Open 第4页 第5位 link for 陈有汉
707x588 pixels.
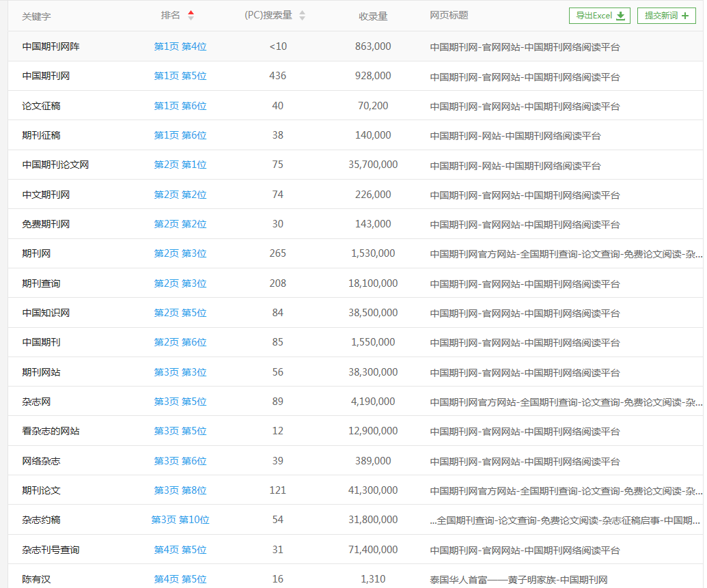(x=179, y=578)
